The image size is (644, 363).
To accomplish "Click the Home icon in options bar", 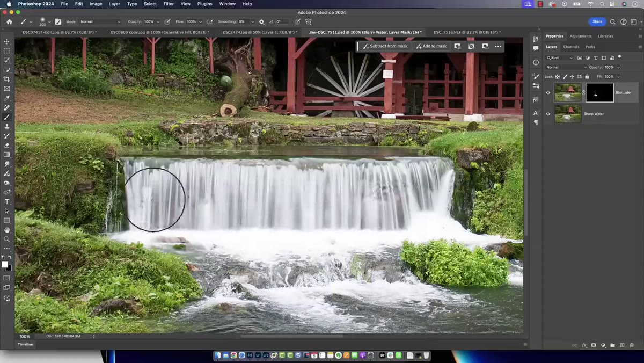I will pyautogui.click(x=9, y=22).
